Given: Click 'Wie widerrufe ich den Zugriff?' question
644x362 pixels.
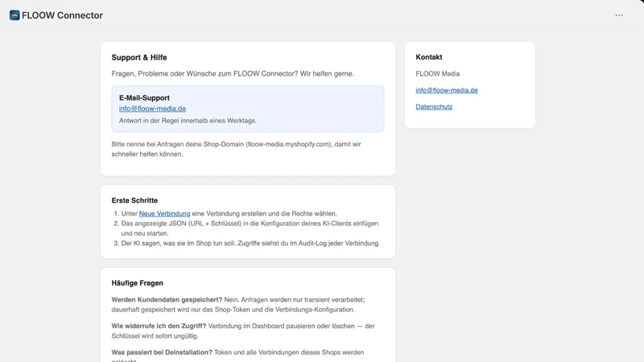Looking at the screenshot, I should coord(159,326).
